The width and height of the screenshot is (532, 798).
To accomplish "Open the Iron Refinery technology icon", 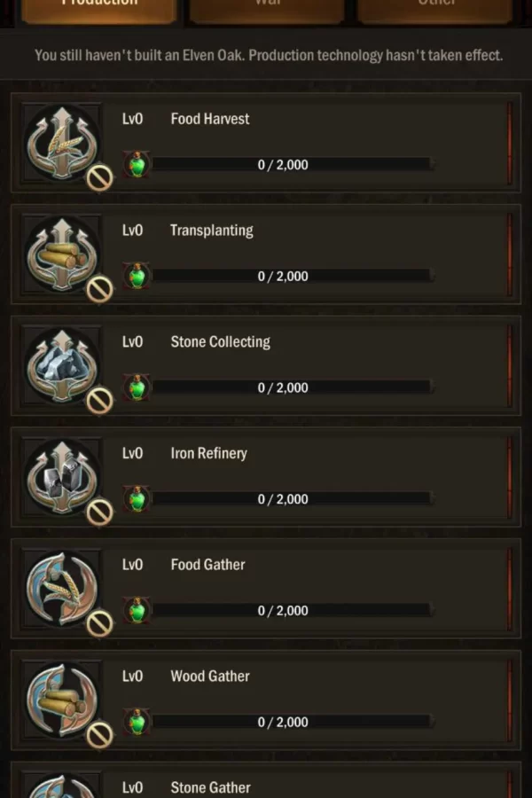I will [62, 477].
